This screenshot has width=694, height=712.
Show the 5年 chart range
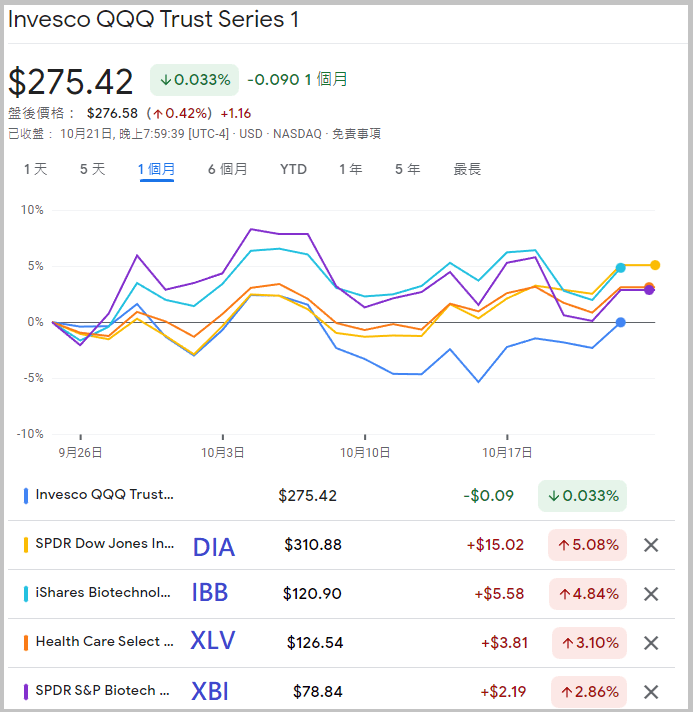click(407, 169)
